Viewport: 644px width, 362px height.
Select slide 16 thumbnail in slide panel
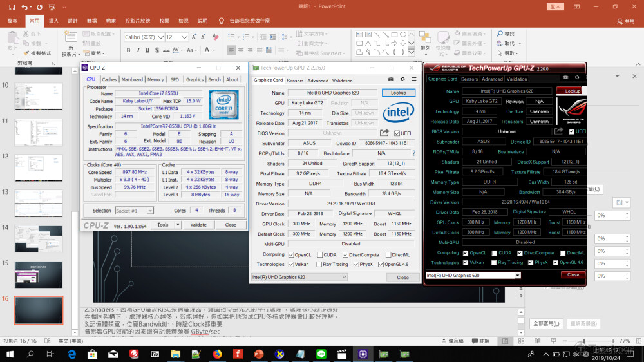[38, 310]
